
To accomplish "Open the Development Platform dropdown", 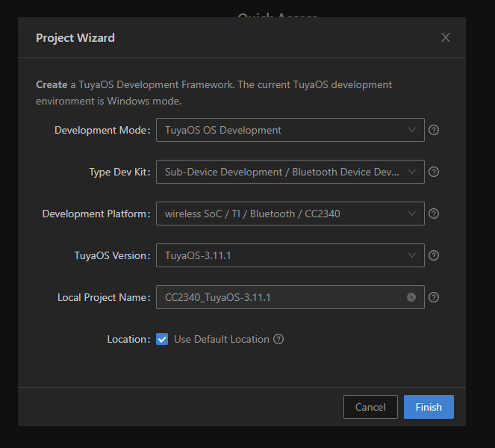I will [x=290, y=214].
